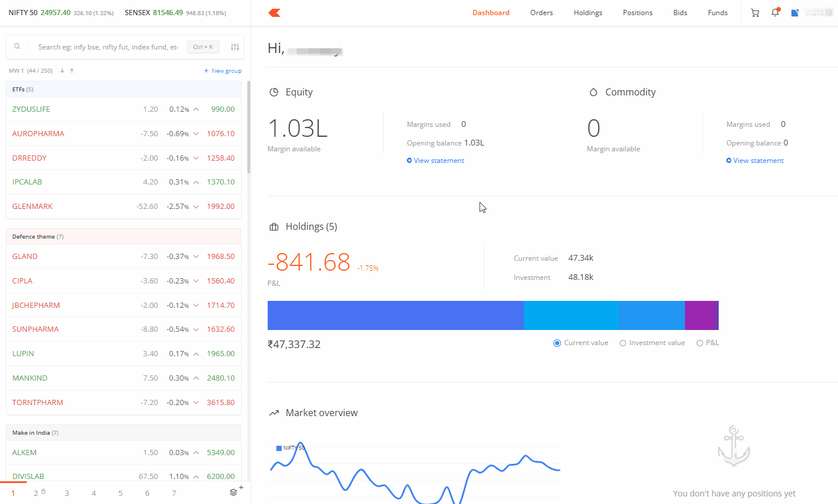Collapse the ETFs watchlist group

tap(123, 90)
